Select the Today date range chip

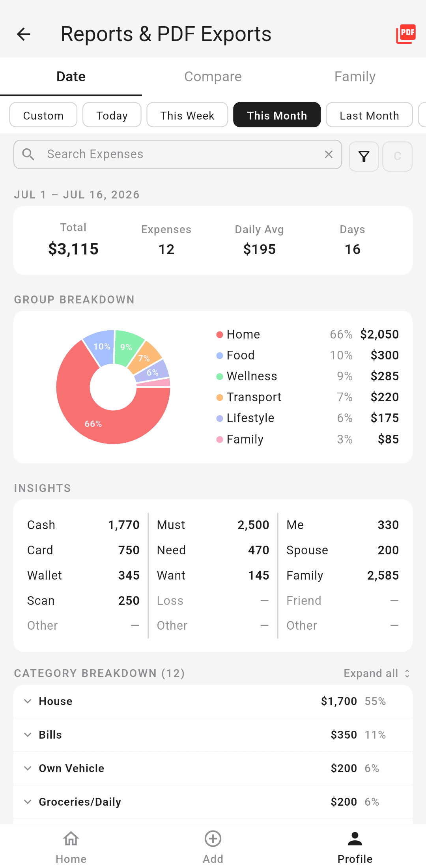112,115
